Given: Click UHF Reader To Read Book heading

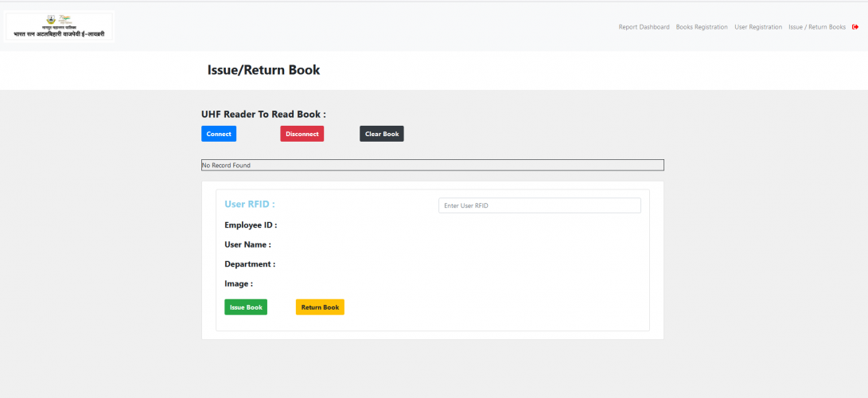Looking at the screenshot, I should [x=263, y=115].
